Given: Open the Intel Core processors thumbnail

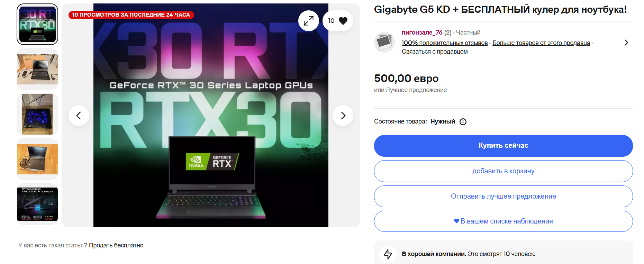Looking at the screenshot, I should 37,204.
